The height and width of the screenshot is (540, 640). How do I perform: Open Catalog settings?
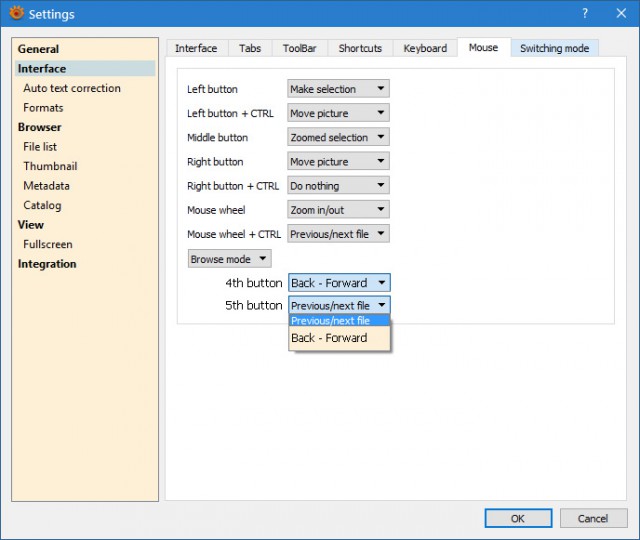pos(42,205)
